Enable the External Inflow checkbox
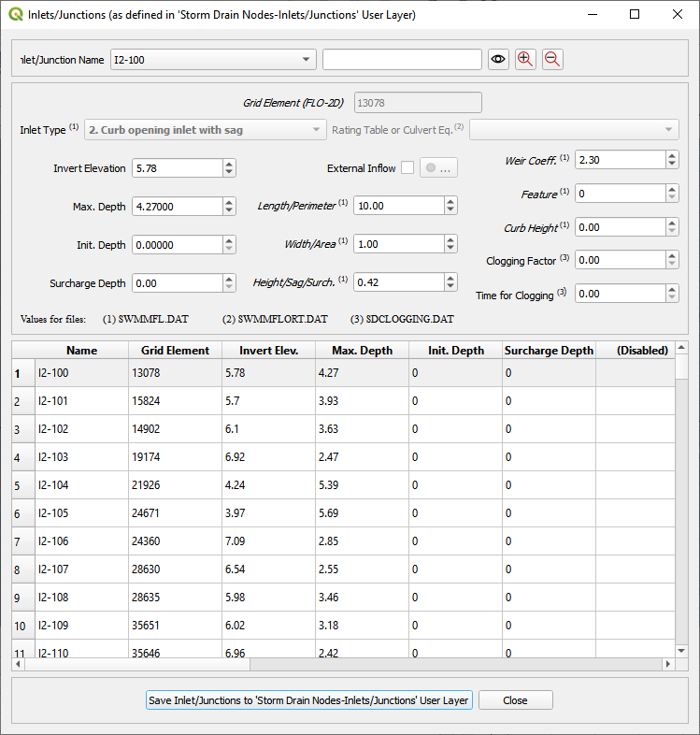This screenshot has width=700, height=735. pos(407,168)
